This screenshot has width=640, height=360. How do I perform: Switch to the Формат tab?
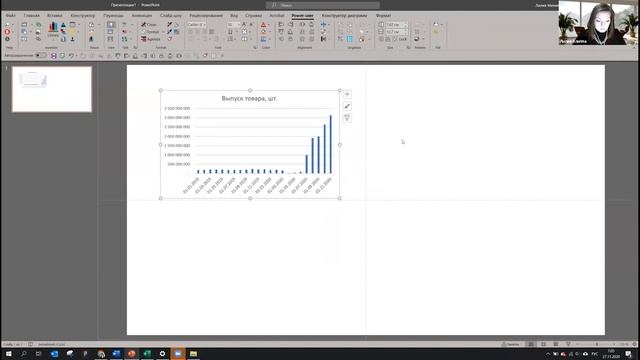[x=383, y=16]
